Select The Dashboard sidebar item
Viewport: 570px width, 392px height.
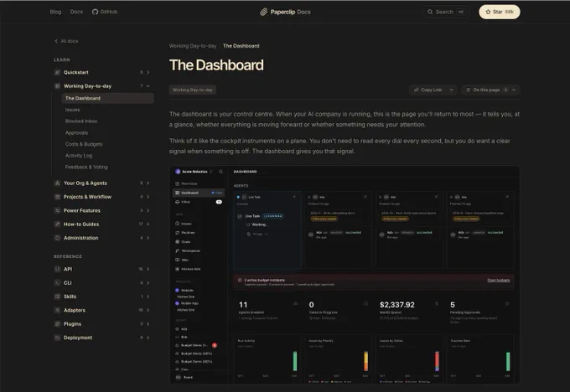[x=107, y=98]
